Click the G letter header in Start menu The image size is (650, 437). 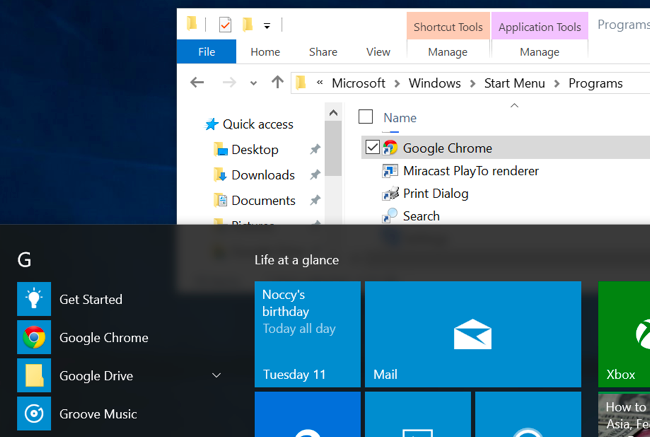click(24, 260)
